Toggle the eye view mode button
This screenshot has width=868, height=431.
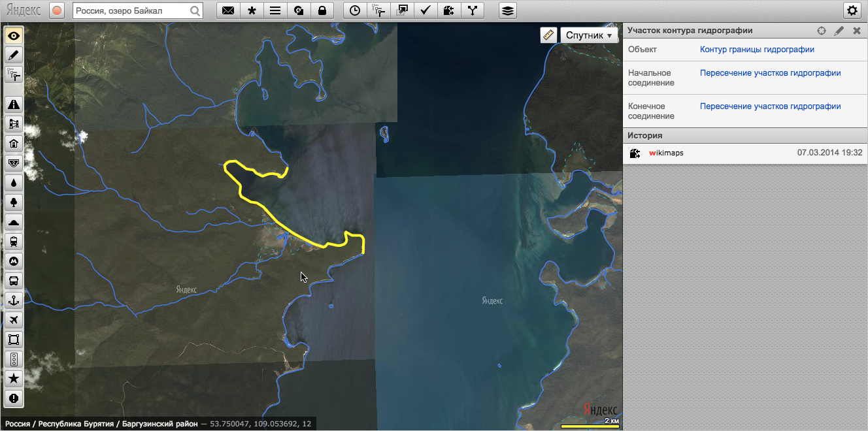tap(14, 35)
